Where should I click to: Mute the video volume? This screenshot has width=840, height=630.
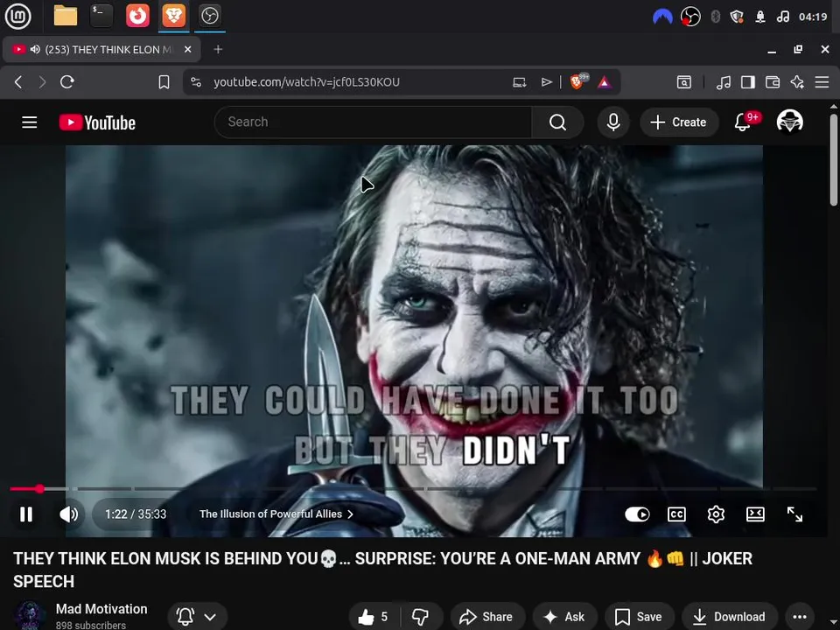(x=68, y=514)
